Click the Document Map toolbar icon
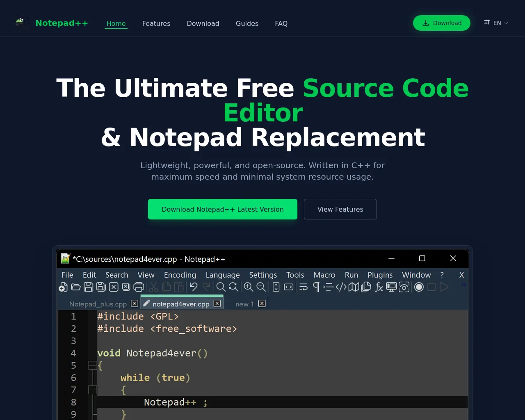Viewport: 525px width, 420px height. coord(354,287)
